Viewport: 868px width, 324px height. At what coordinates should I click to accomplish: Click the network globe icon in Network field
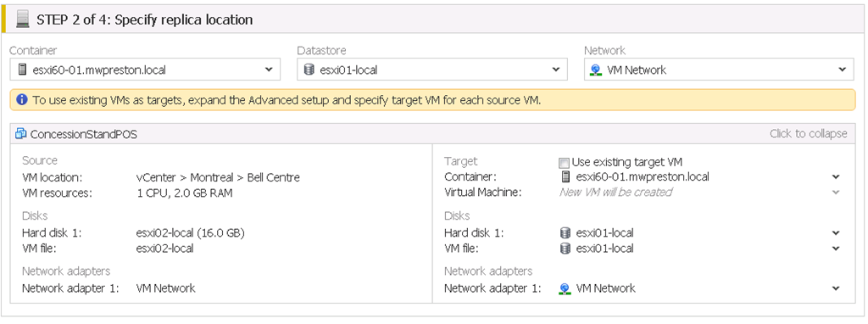point(596,70)
